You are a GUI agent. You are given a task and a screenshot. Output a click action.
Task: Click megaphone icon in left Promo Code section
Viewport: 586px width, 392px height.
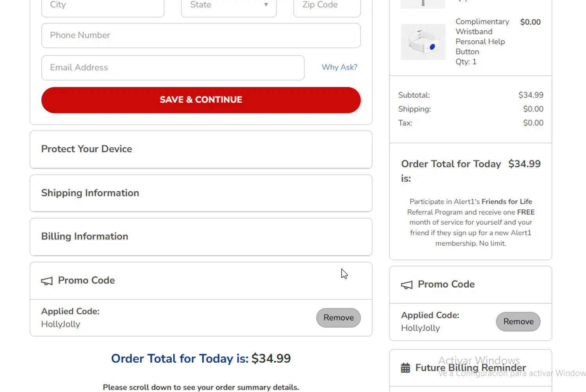(47, 281)
